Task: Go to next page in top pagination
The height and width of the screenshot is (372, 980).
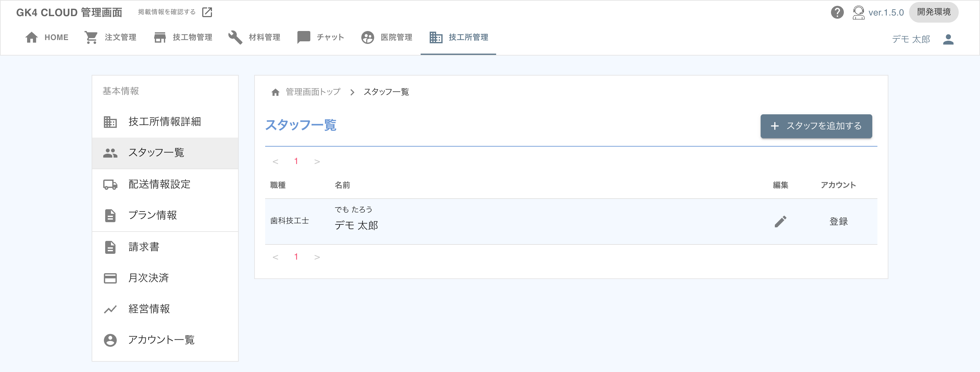Action: tap(317, 161)
